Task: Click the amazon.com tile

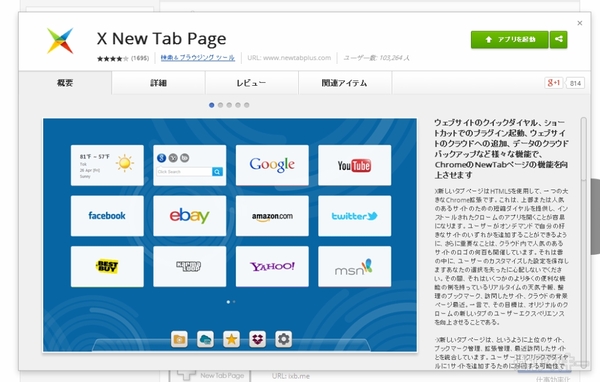Action: pyautogui.click(x=272, y=216)
